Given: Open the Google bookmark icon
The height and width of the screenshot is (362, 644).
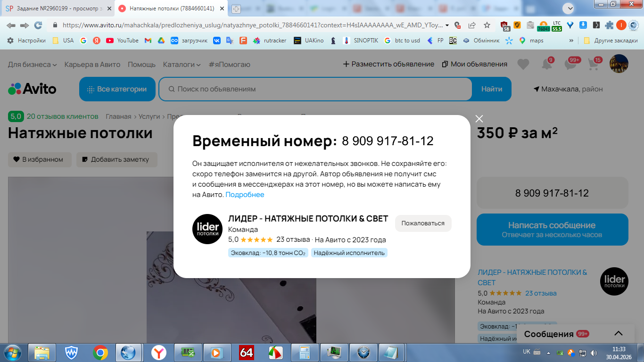Looking at the screenshot, I should pyautogui.click(x=83, y=41).
